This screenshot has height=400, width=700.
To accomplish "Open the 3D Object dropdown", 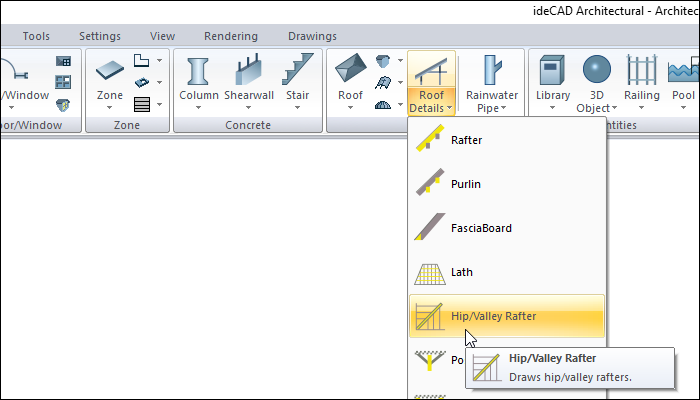I will (597, 108).
